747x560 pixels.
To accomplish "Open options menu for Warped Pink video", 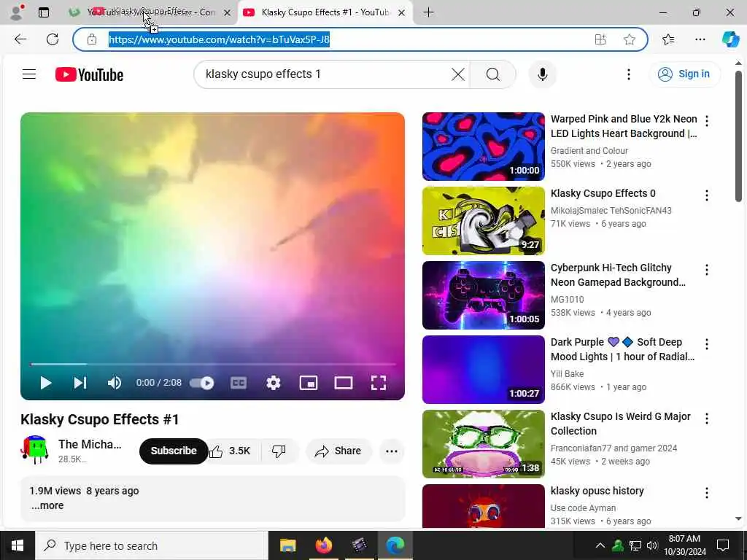I will (x=707, y=121).
